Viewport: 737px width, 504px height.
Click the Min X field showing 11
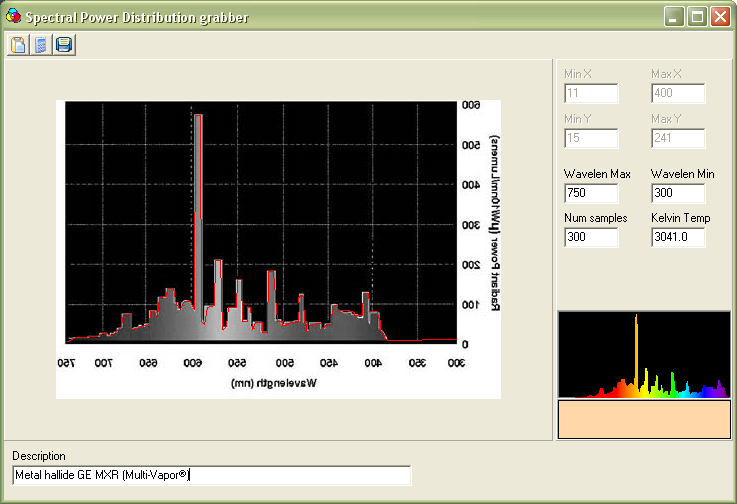[591, 93]
